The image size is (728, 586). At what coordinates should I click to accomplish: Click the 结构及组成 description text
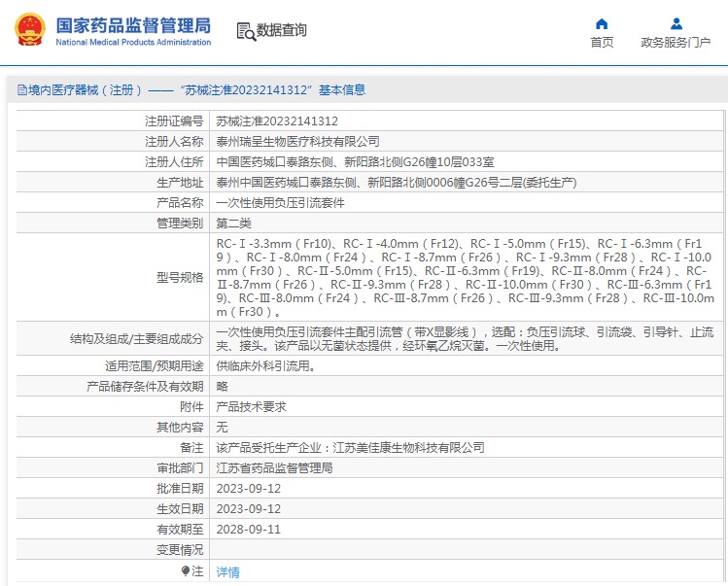[465, 338]
